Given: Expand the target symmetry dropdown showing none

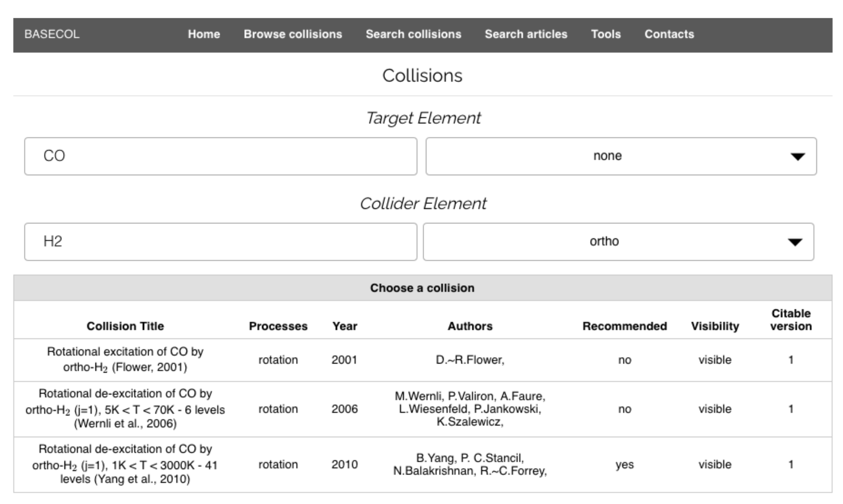Looking at the screenshot, I should pos(608,156).
